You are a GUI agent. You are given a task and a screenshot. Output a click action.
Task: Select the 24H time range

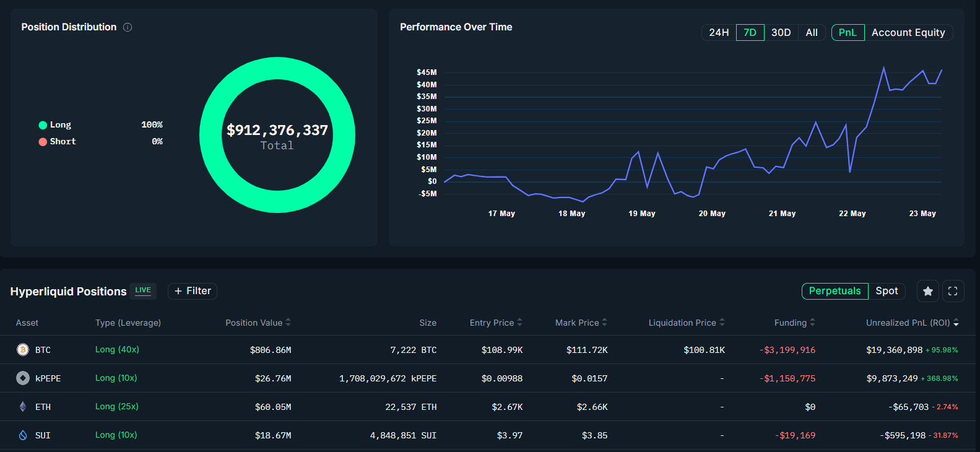[x=719, y=33]
